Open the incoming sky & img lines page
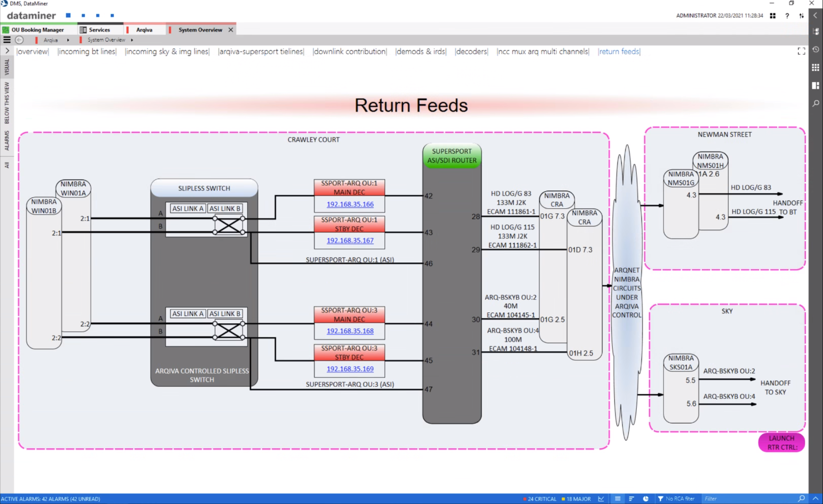 click(167, 51)
